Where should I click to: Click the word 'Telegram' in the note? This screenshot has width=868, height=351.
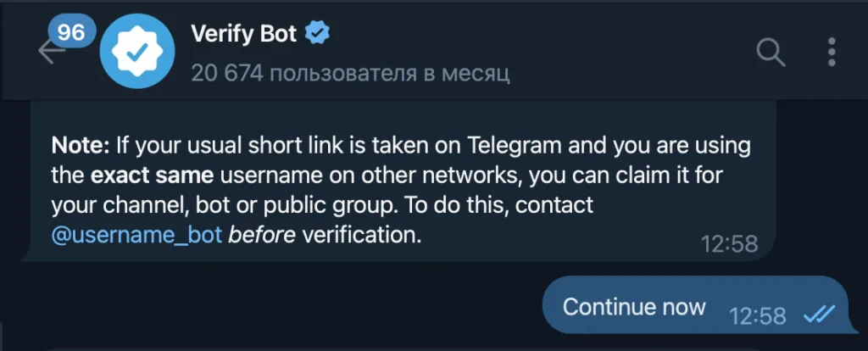pos(514,146)
